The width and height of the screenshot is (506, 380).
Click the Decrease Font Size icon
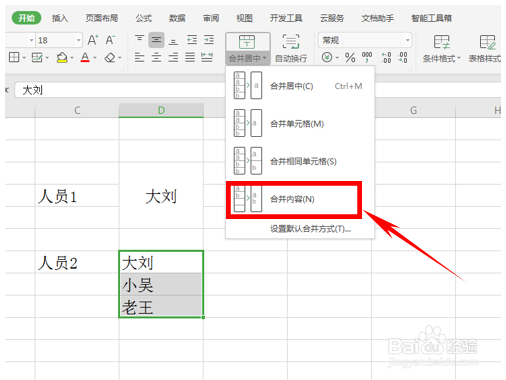(x=110, y=40)
